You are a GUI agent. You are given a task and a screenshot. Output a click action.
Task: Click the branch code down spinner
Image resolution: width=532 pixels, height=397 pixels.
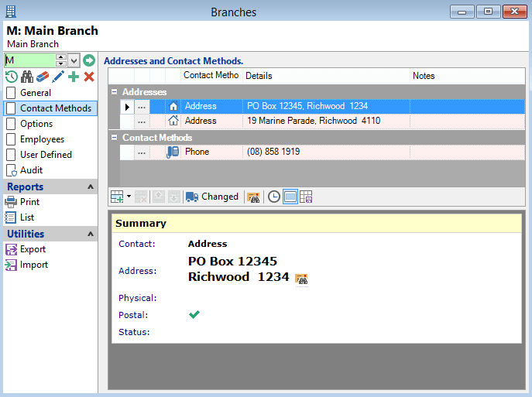[x=61, y=63]
